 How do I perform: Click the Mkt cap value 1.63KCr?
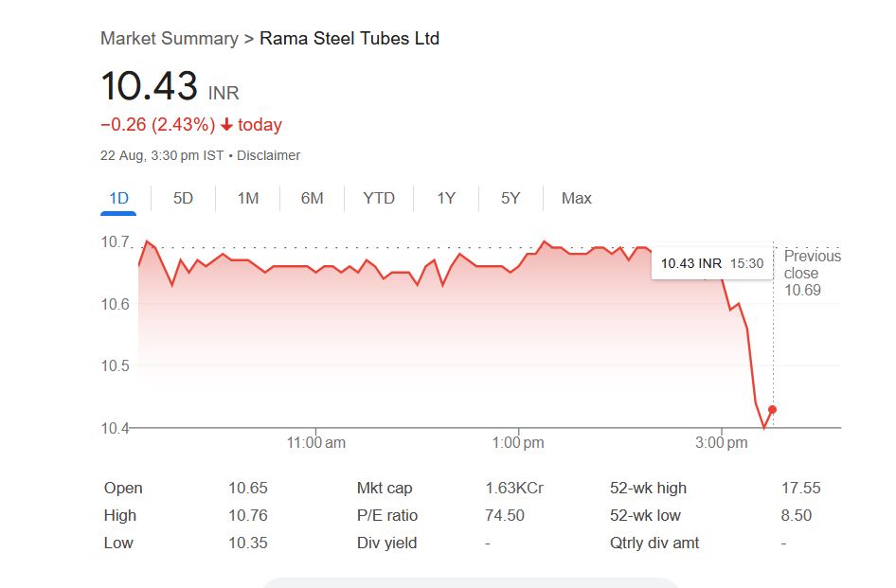click(514, 489)
